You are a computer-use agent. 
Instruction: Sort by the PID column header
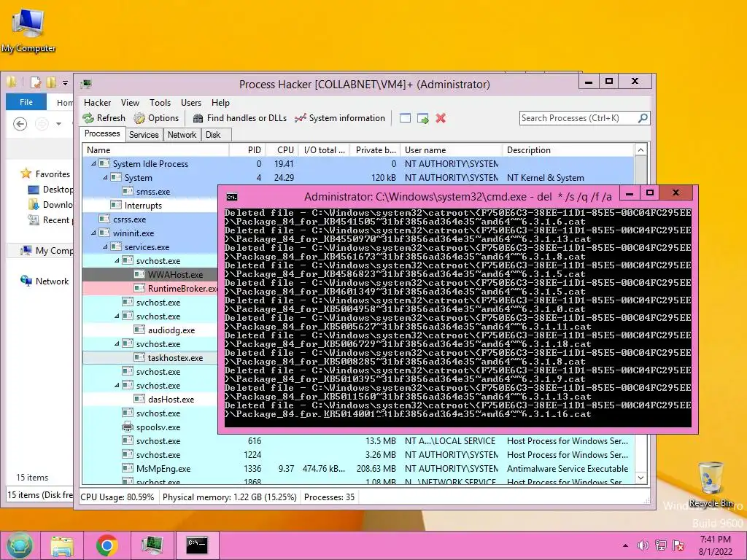(248, 150)
